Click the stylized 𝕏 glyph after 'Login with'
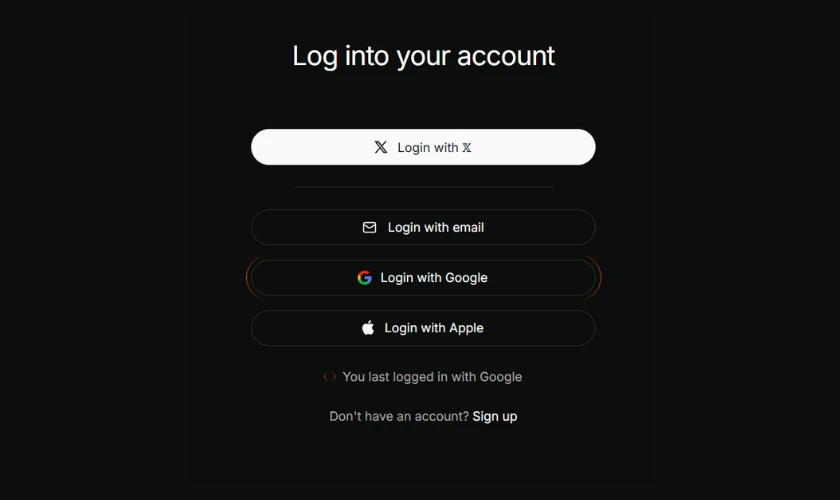Image resolution: width=840 pixels, height=500 pixels. [x=467, y=148]
